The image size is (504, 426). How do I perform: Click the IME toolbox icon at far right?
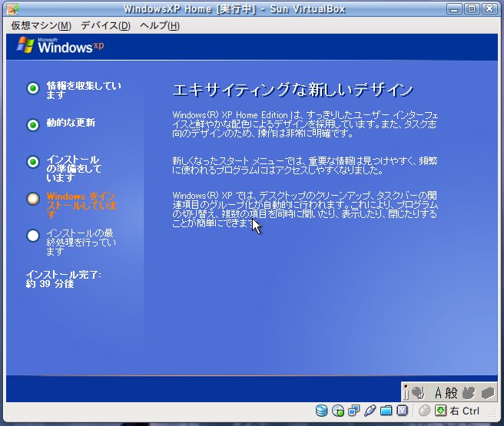(488, 393)
